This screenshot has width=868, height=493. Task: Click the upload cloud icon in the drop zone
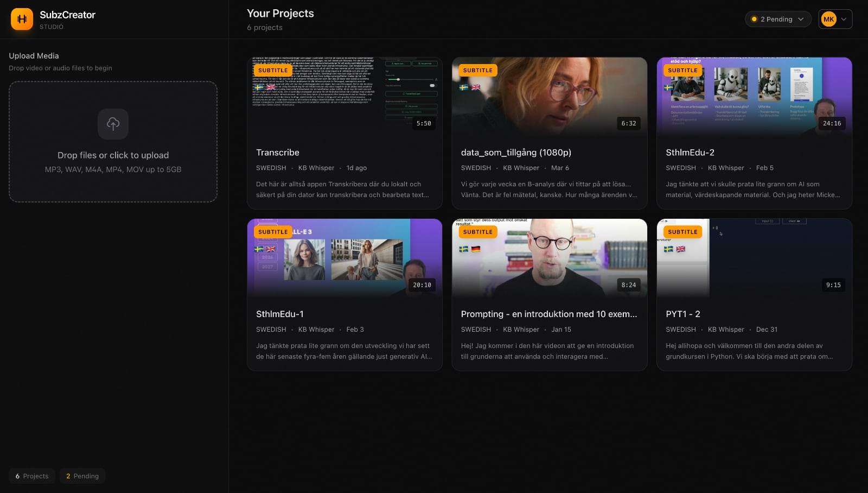[x=113, y=124]
